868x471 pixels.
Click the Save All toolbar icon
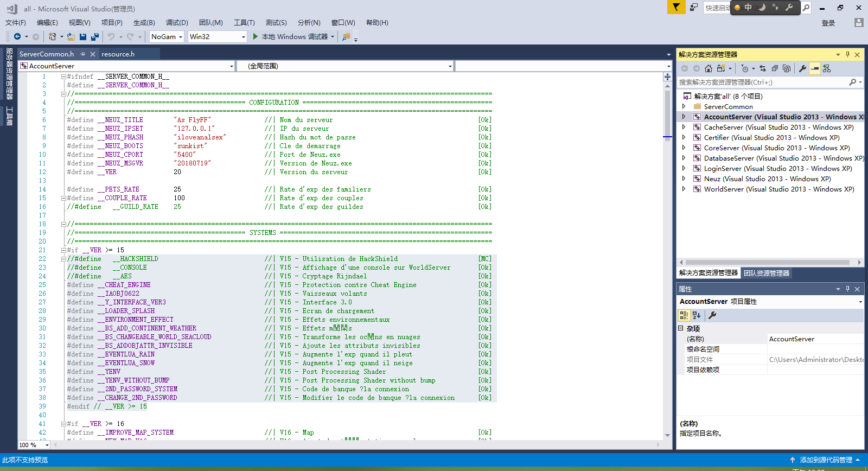point(95,37)
